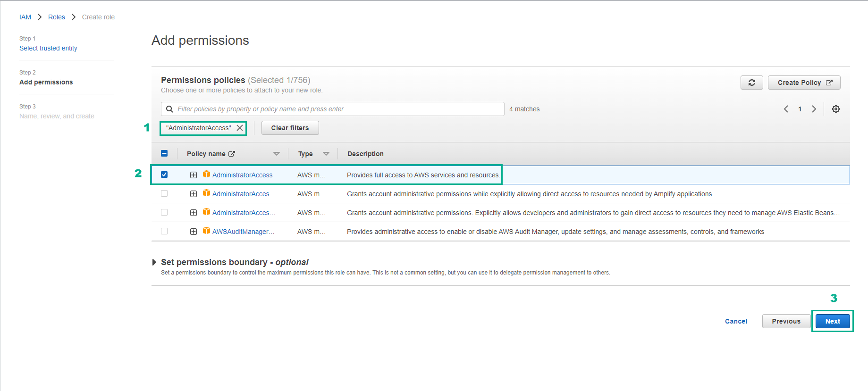Toggle the select-all checkbox in header
Screen dimensions: 868x391
pyautogui.click(x=164, y=153)
